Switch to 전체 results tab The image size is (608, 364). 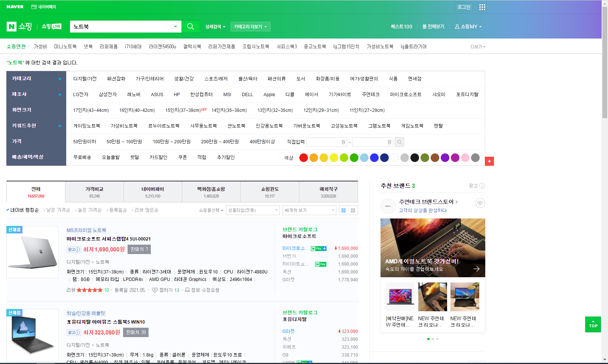click(36, 192)
